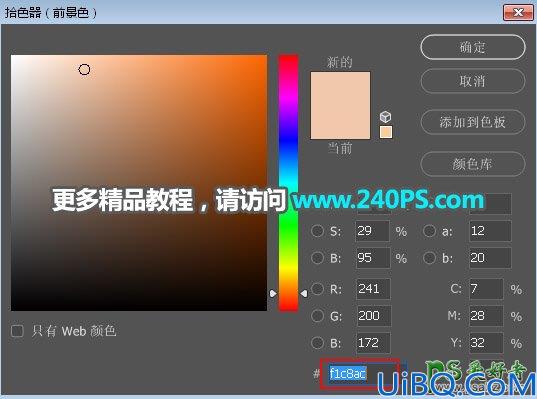This screenshot has height=399, width=537.
Task: Click the M field showing 28
Action: [486, 316]
